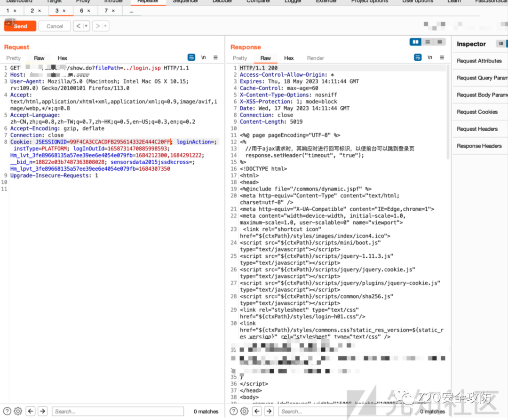Screen dimensions: 508x420
Task: Select Render view in Response panel
Action: pos(315,58)
